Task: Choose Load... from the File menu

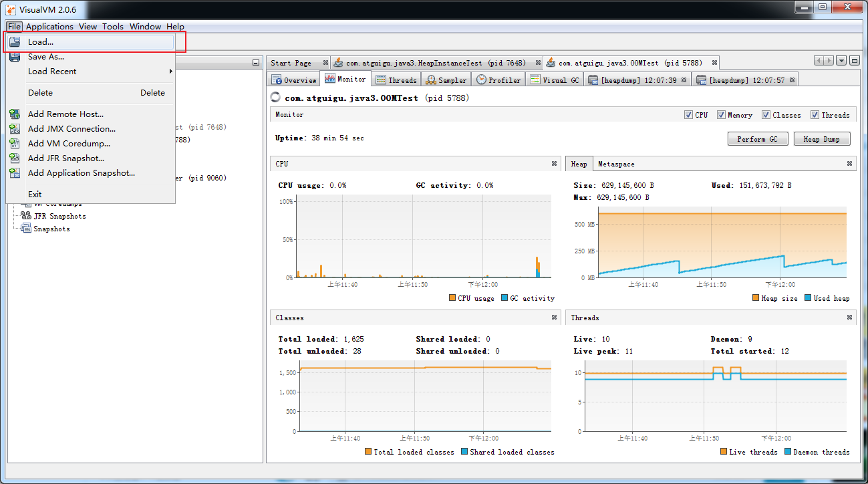Action: click(x=90, y=42)
